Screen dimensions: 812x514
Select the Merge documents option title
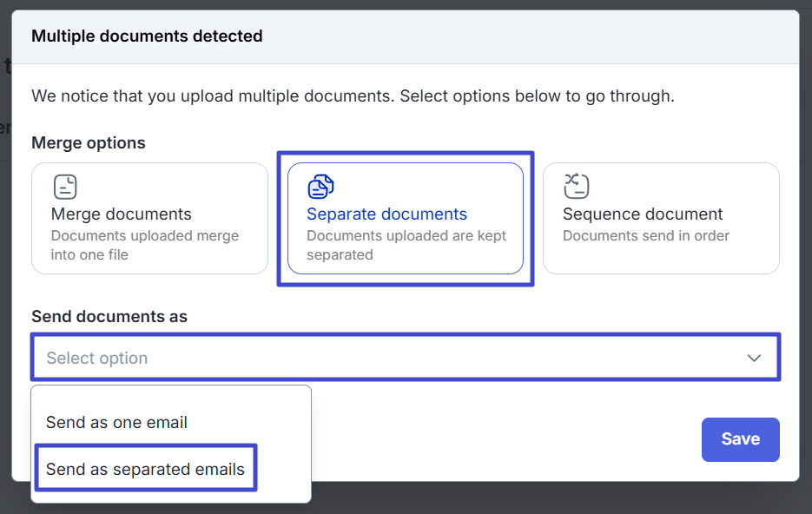coord(121,214)
